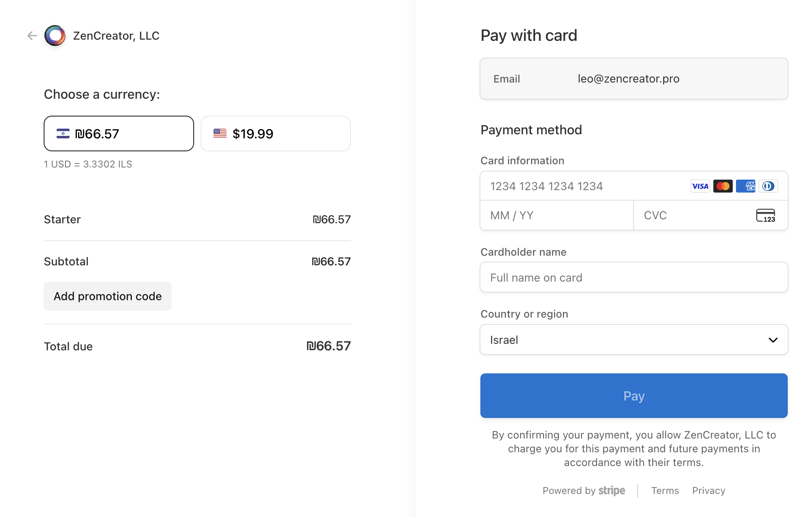Click the Stripe logo
The image size is (812, 517).
tap(611, 490)
